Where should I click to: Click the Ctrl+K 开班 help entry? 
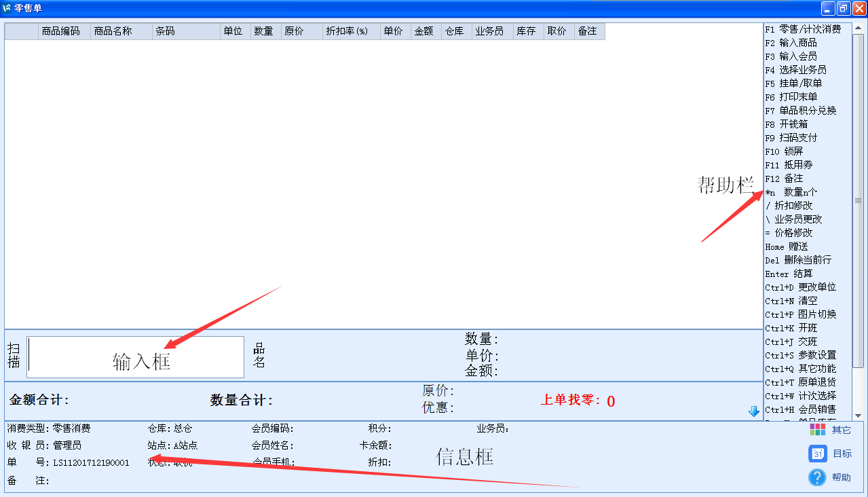(791, 328)
